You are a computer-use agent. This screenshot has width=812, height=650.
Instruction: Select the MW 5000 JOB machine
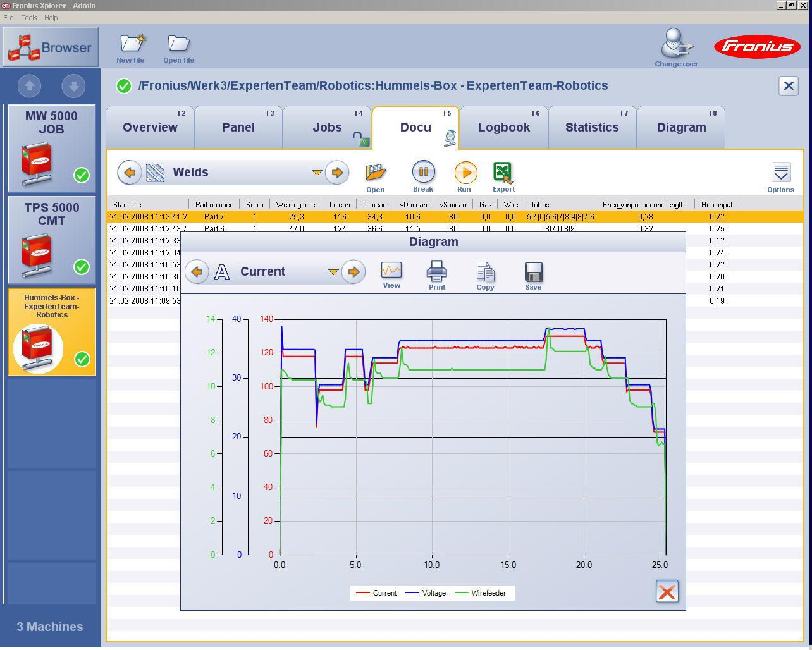(52, 148)
